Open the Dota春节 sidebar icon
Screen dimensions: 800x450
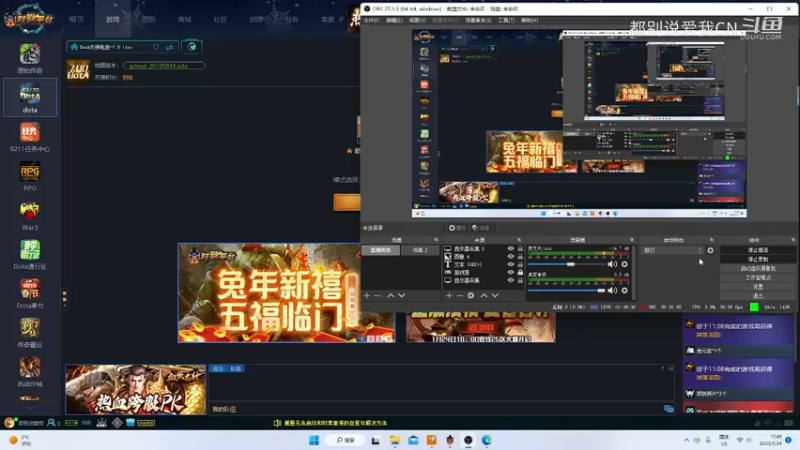click(30, 293)
